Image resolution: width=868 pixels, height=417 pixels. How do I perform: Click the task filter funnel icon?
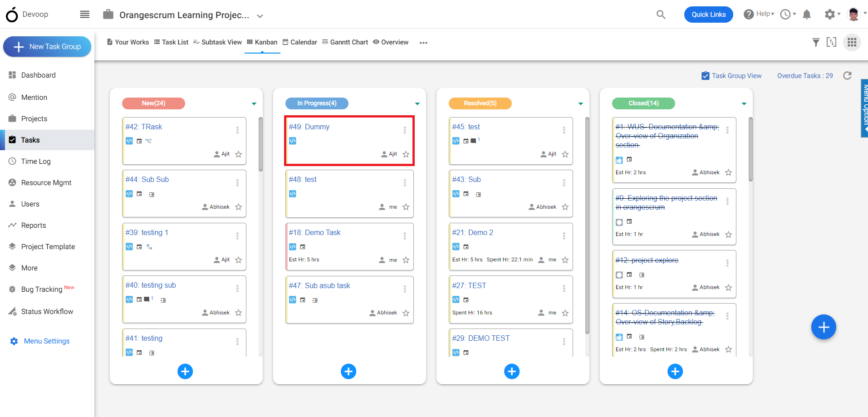click(x=816, y=42)
